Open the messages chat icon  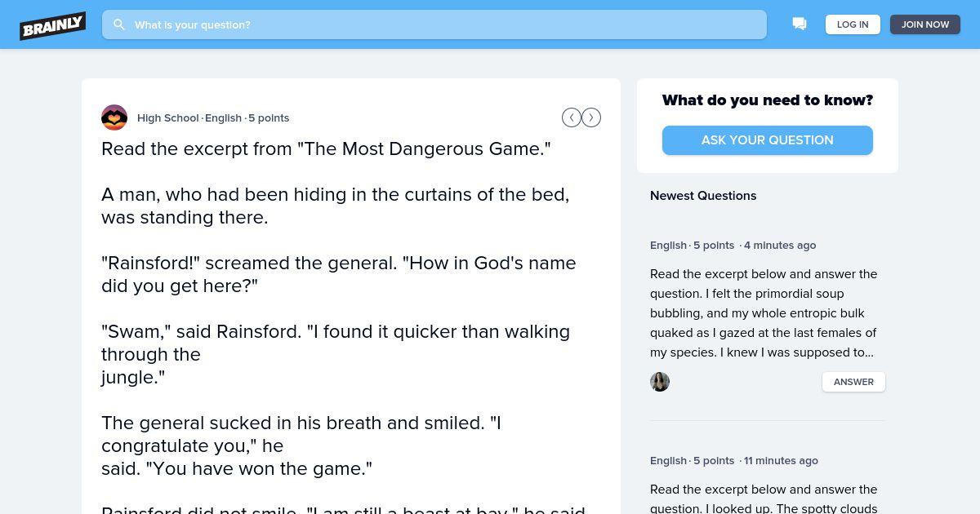tap(800, 24)
